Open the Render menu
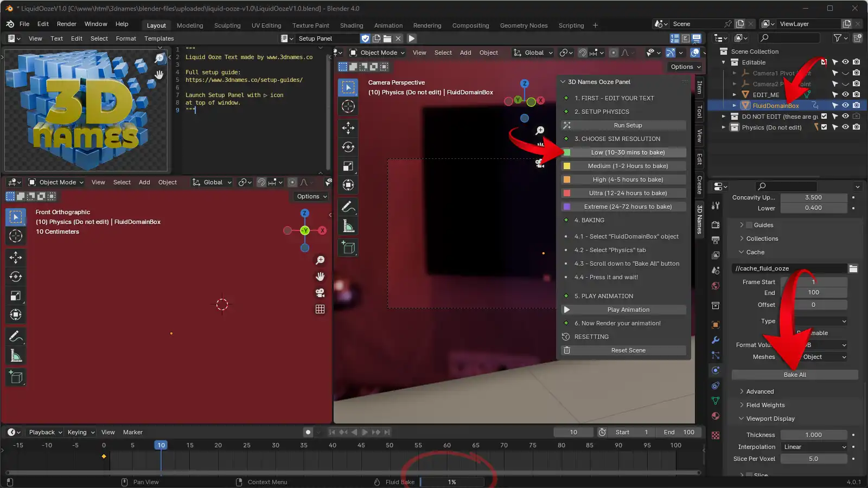Screen dimensions: 868x488 (x=67, y=24)
